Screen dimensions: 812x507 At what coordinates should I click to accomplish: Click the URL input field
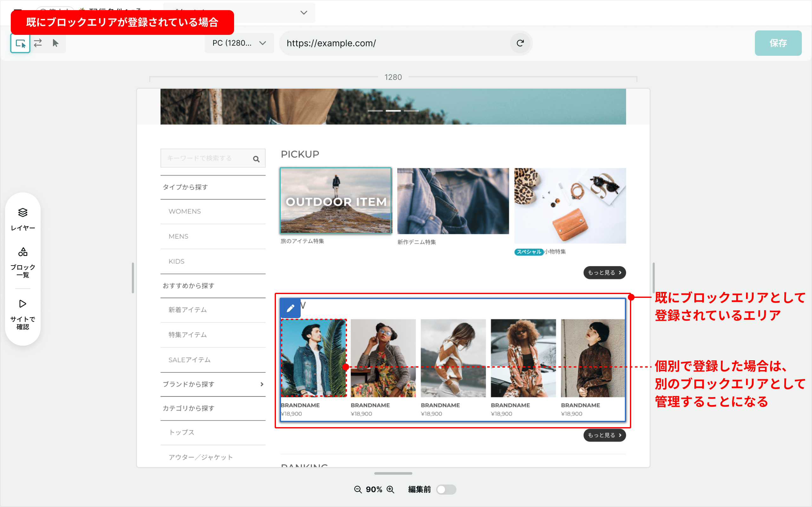406,43
